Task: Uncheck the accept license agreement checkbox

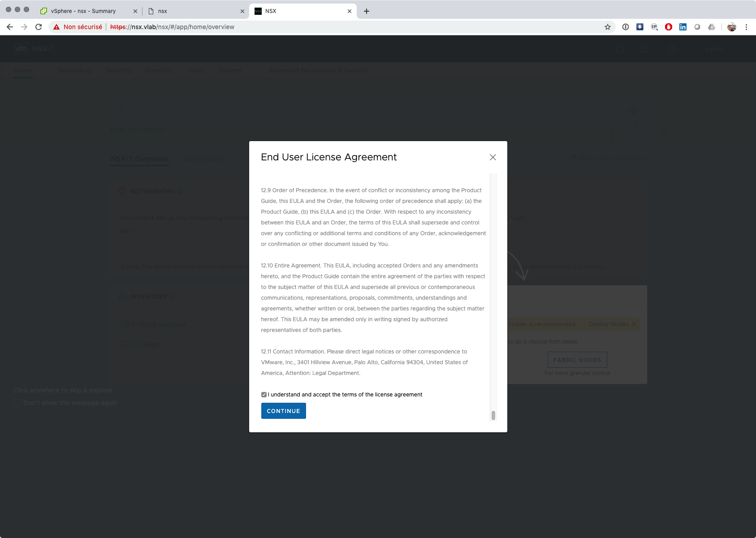Action: [264, 395]
